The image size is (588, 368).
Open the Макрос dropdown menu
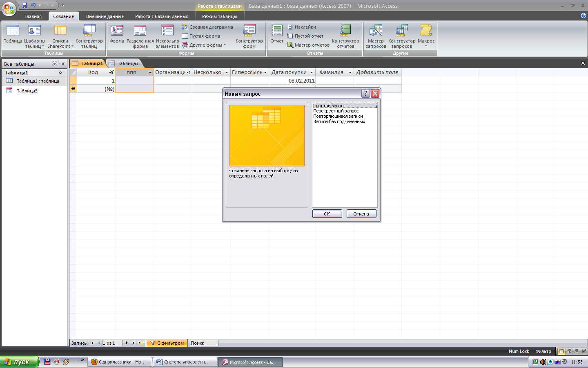coord(426,36)
